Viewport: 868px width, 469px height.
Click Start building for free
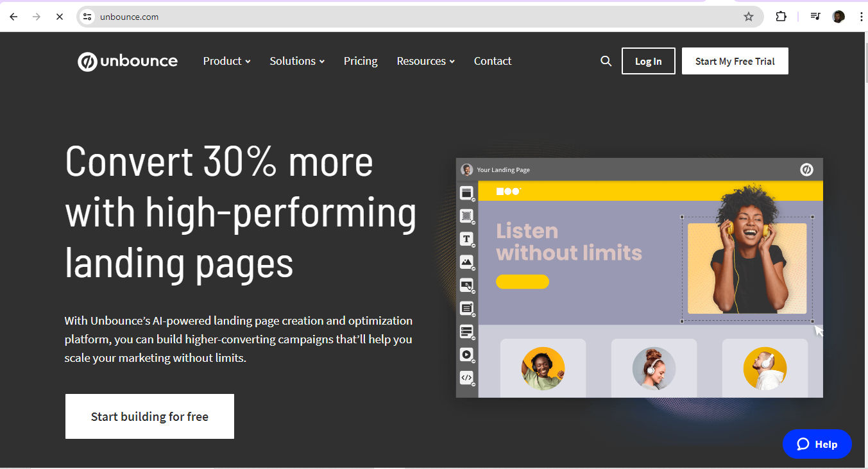coord(149,416)
